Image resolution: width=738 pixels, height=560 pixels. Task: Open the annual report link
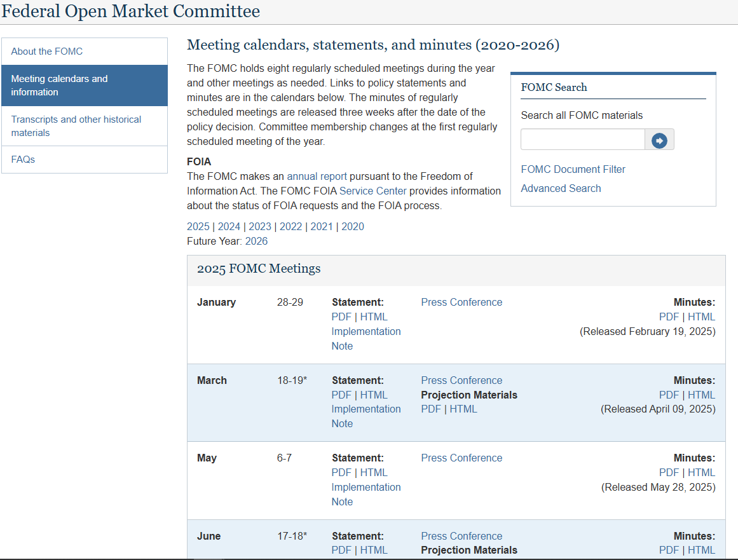click(317, 176)
